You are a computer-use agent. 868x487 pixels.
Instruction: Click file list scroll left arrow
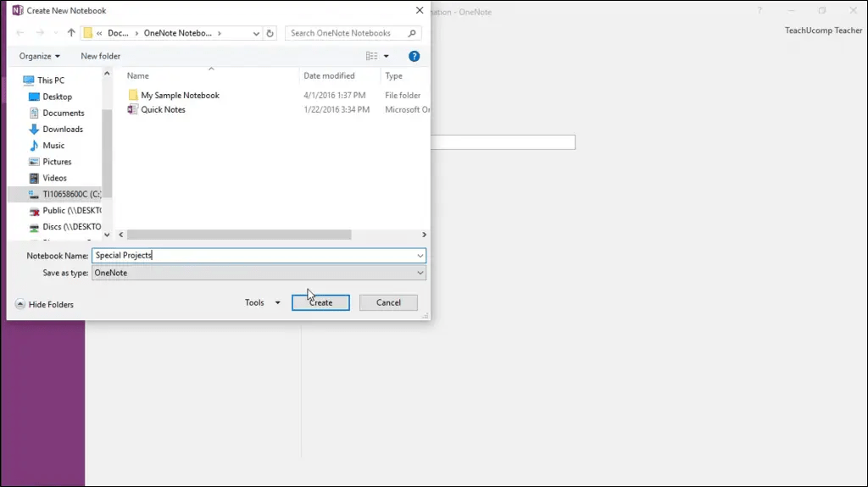tap(121, 235)
